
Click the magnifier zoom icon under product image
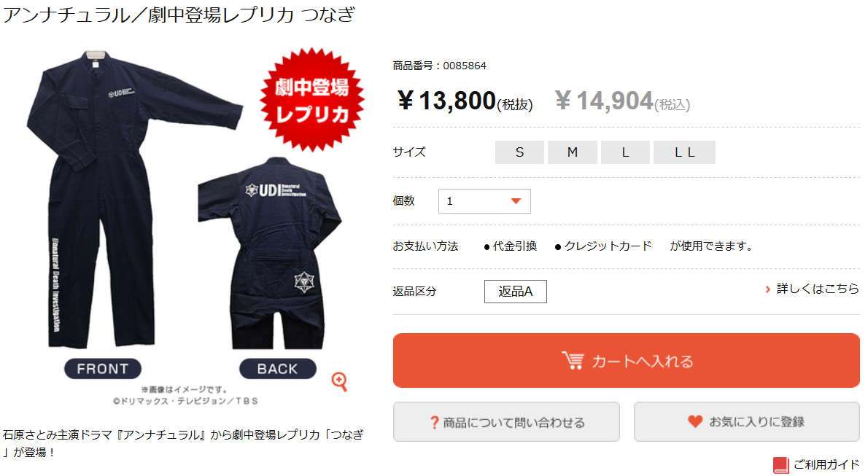[x=339, y=381]
